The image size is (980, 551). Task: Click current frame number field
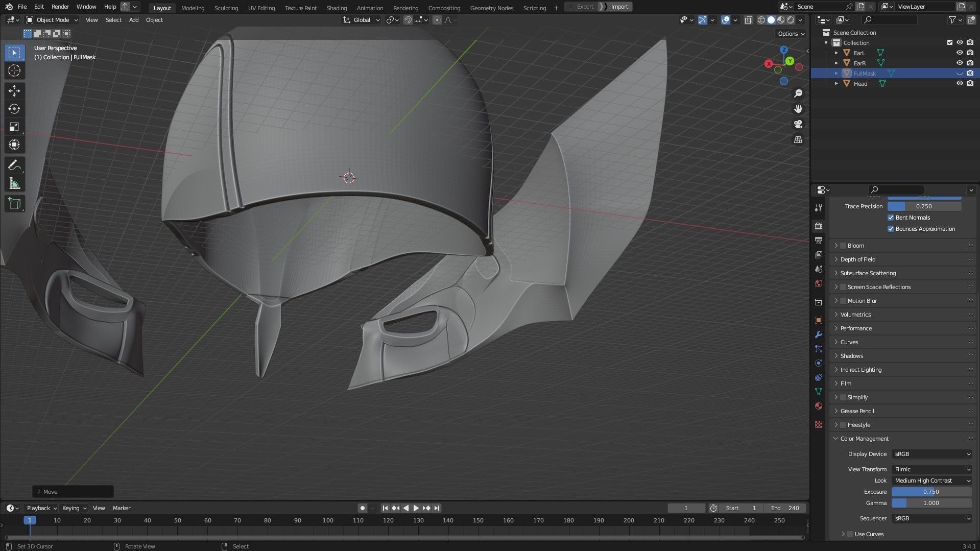click(686, 508)
